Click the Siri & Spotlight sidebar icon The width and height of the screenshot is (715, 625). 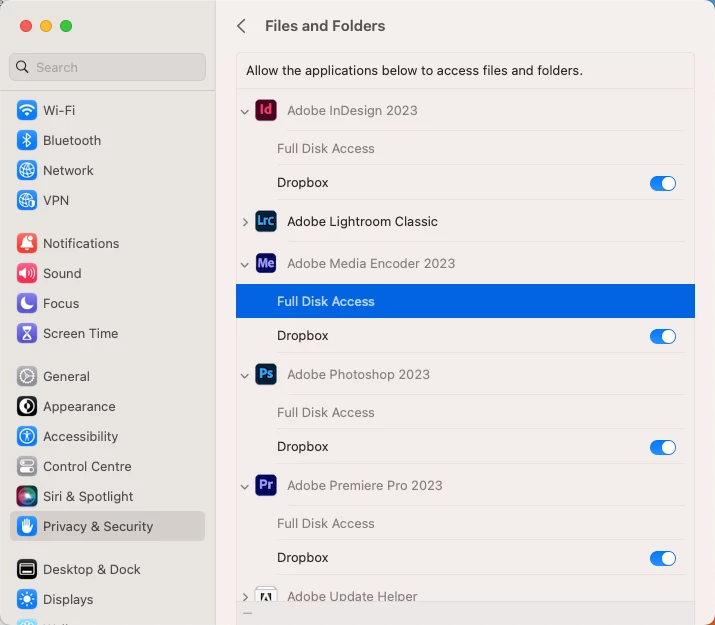(27, 496)
